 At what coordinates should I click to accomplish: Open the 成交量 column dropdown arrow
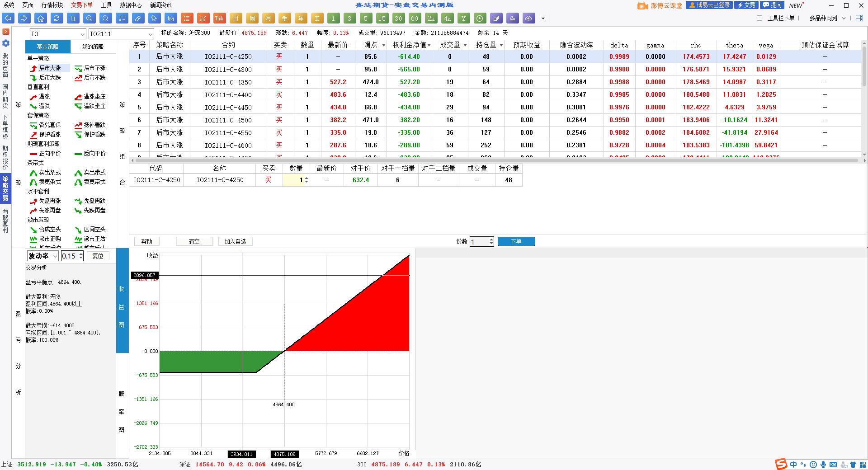[465, 45]
